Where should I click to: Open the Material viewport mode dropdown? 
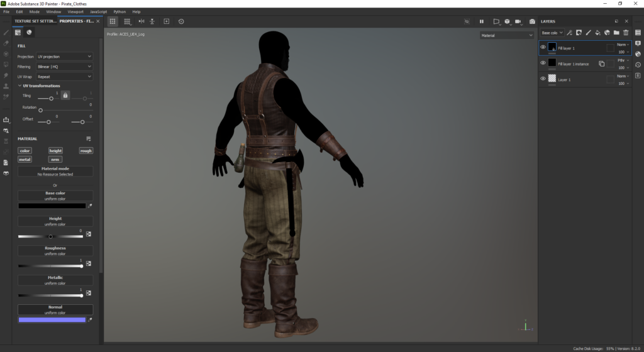coord(507,35)
